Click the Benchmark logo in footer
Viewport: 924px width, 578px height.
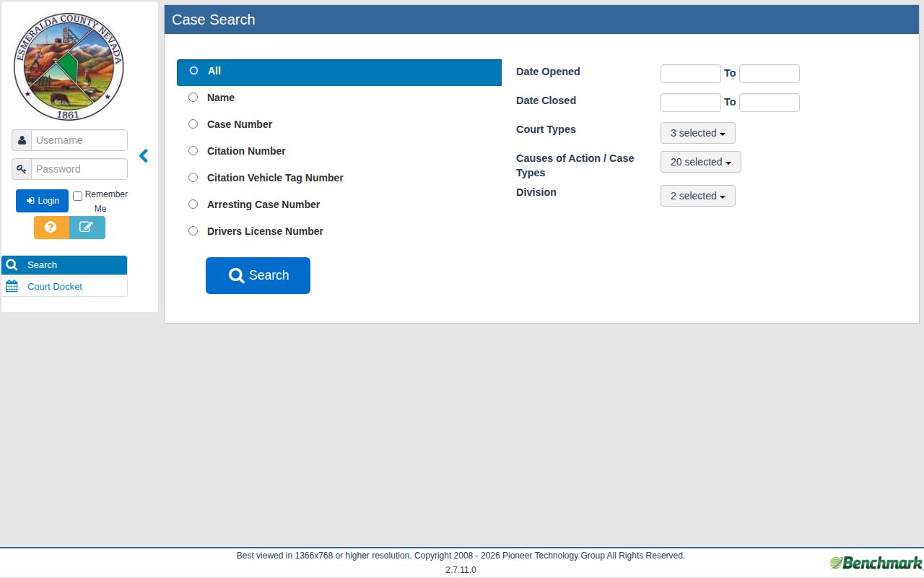[x=876, y=563]
